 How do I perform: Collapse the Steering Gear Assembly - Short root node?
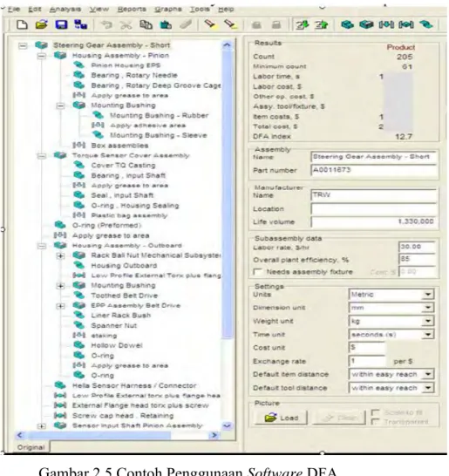tap(23, 45)
